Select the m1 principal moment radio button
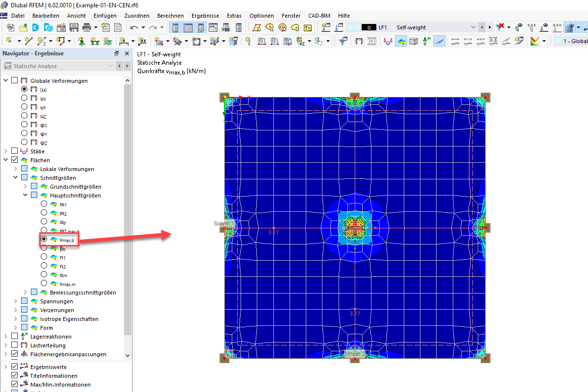Viewport: 588px width, 392px height. point(44,204)
